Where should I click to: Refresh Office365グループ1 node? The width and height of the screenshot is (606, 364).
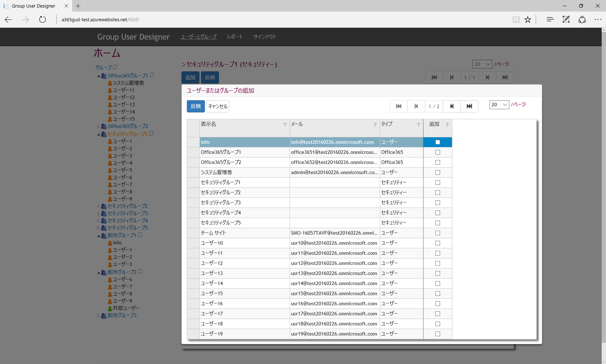(x=152, y=75)
